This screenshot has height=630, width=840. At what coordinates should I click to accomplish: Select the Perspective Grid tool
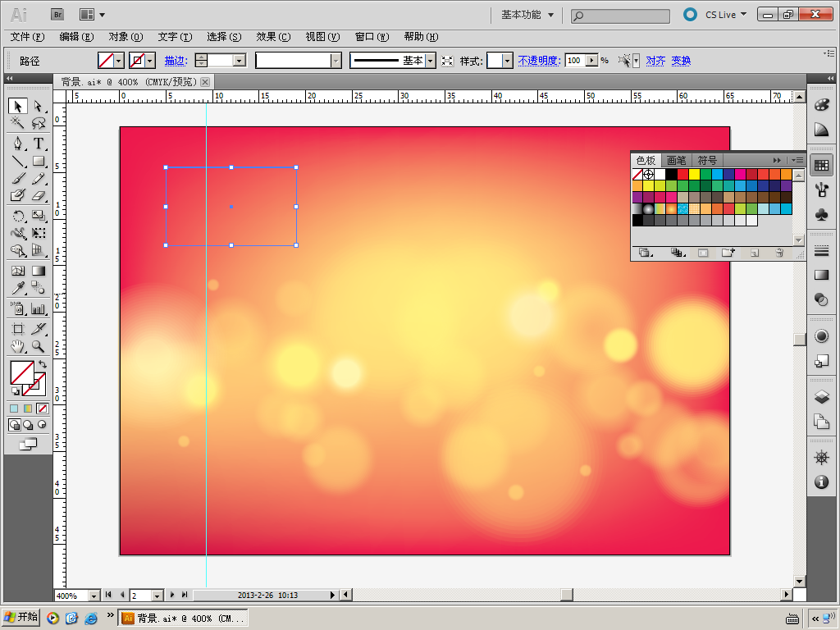point(38,250)
